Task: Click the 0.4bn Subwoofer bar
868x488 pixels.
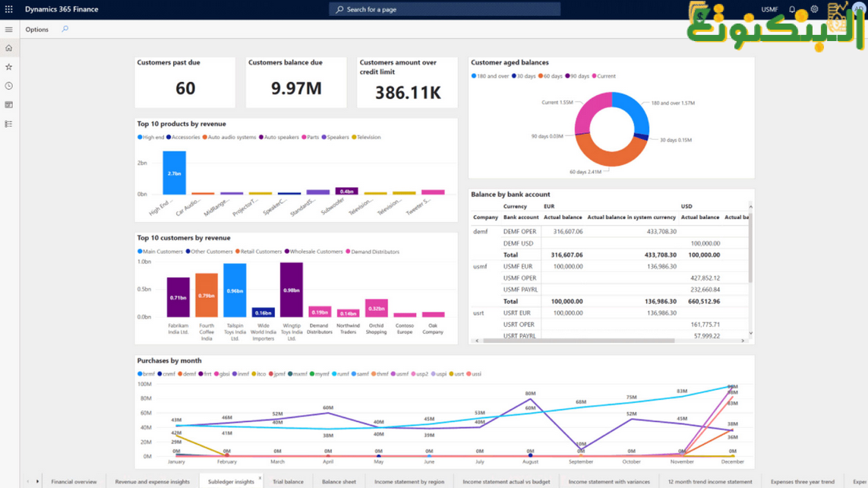Action: 346,191
